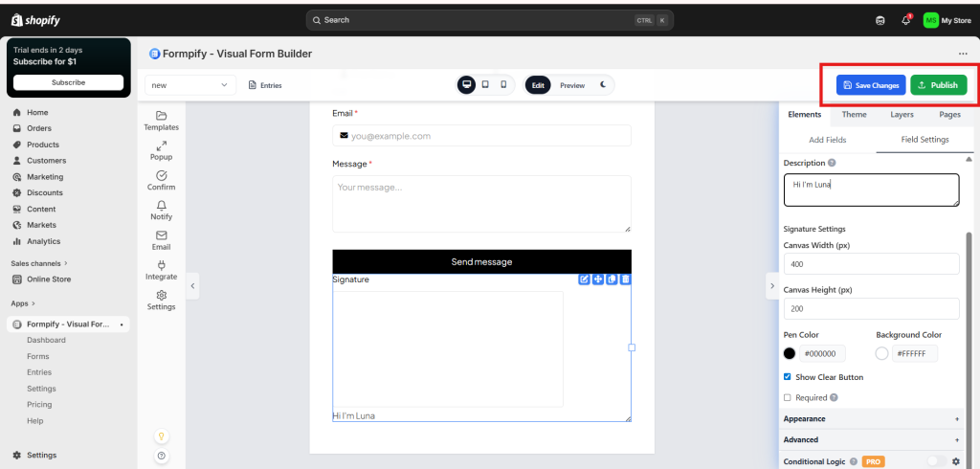Toggle dark mode moon icon

click(603, 85)
